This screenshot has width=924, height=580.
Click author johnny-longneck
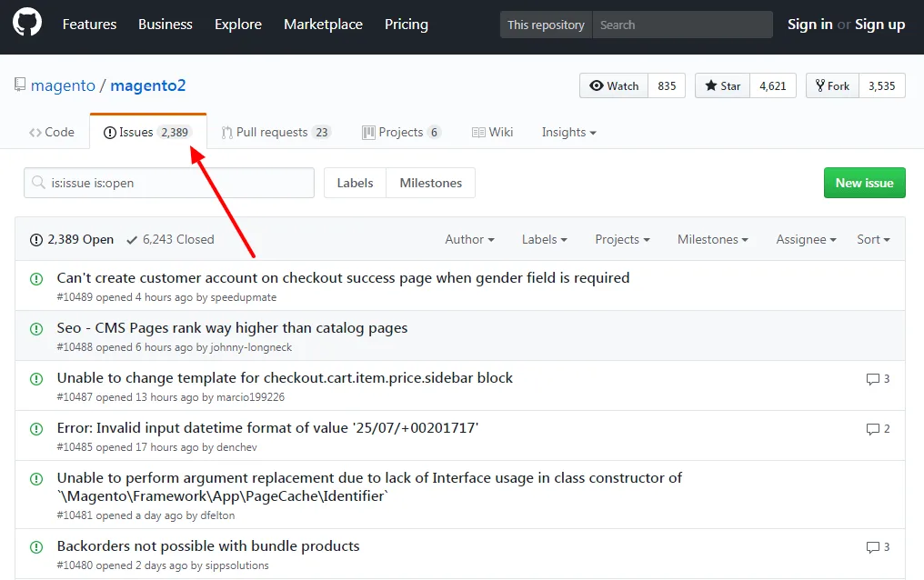(251, 347)
